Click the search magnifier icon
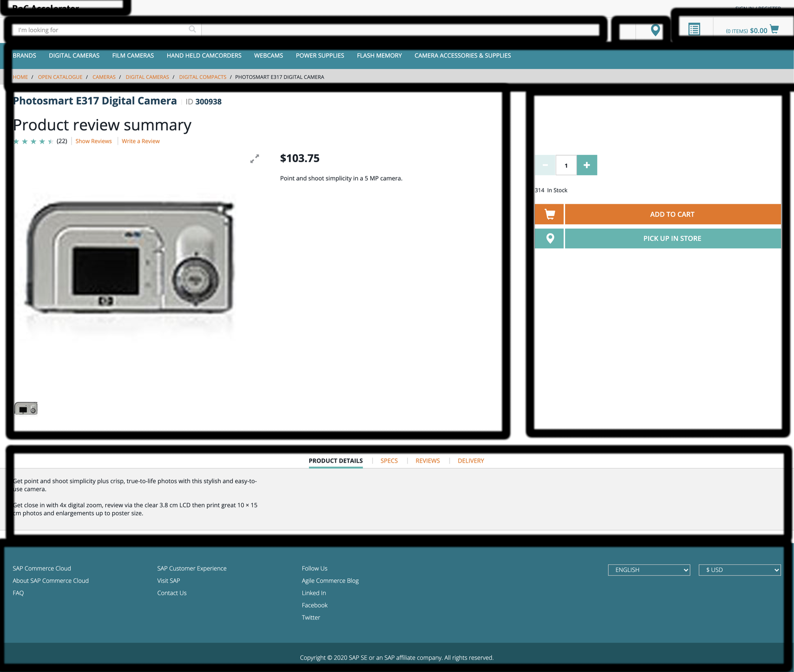 (193, 29)
